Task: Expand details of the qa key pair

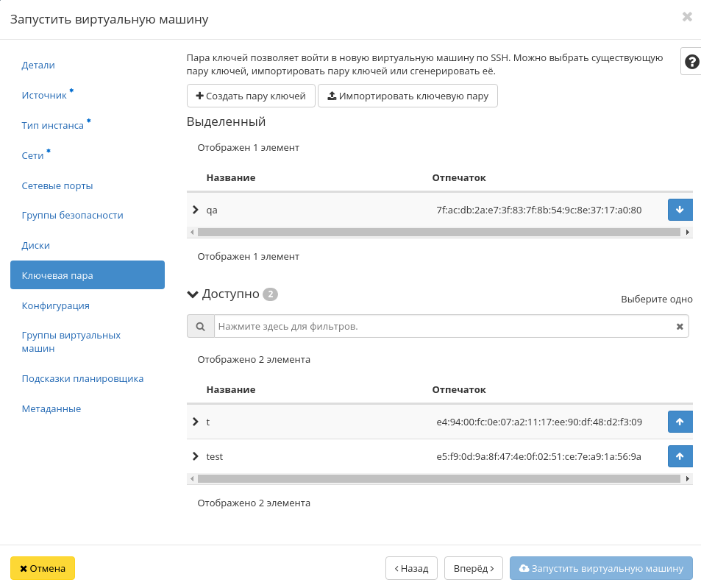Action: coord(195,210)
